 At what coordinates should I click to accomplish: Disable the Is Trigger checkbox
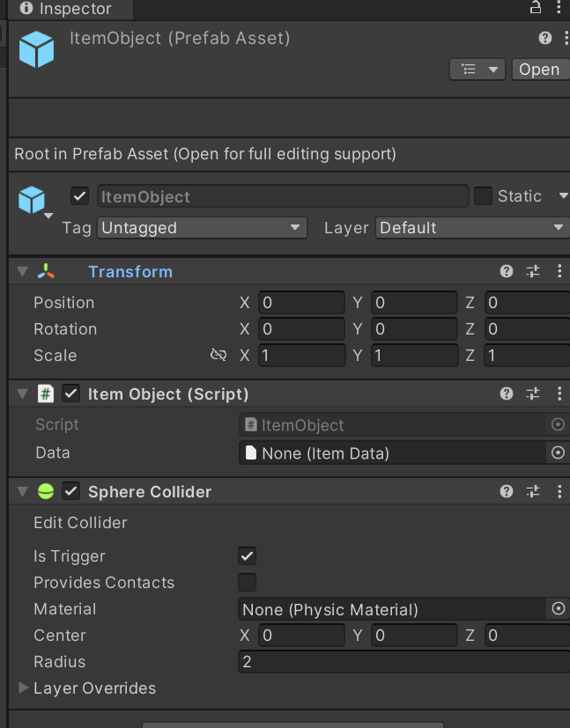(247, 555)
